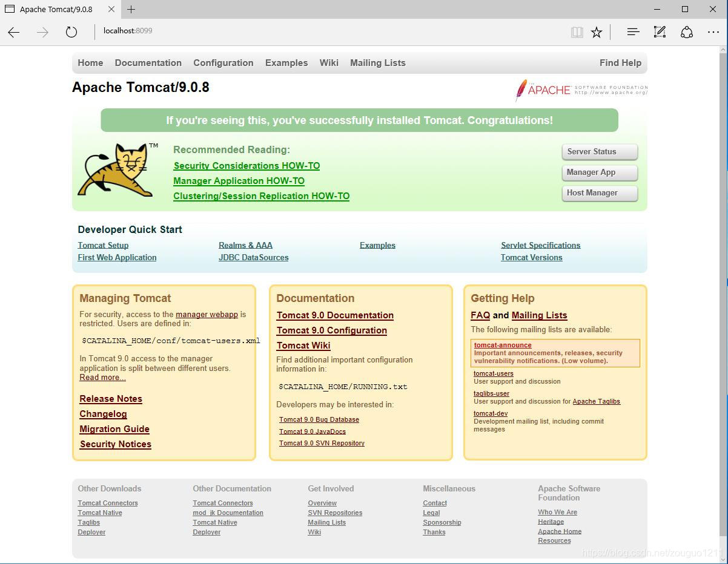
Task: Open the taglibs-user mailing list link
Action: point(491,393)
